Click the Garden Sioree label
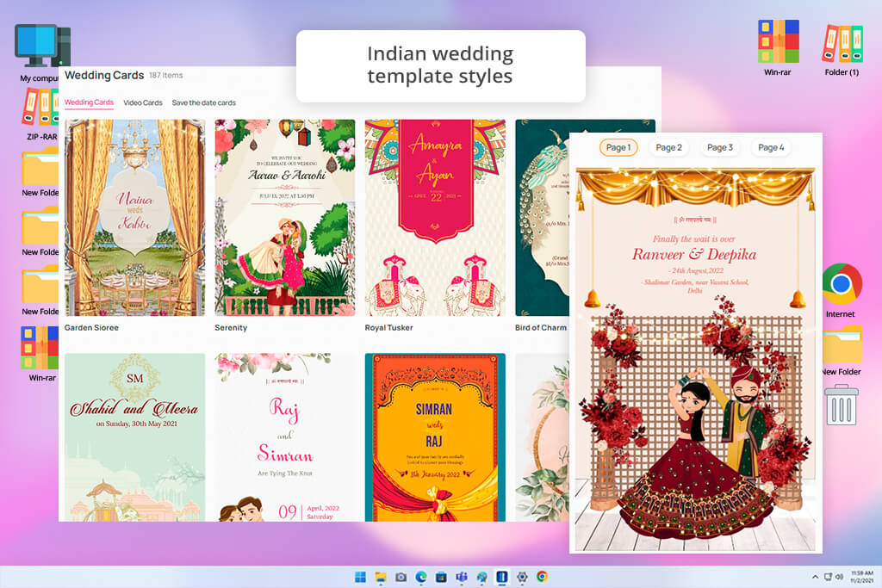882x588 pixels. 91,328
